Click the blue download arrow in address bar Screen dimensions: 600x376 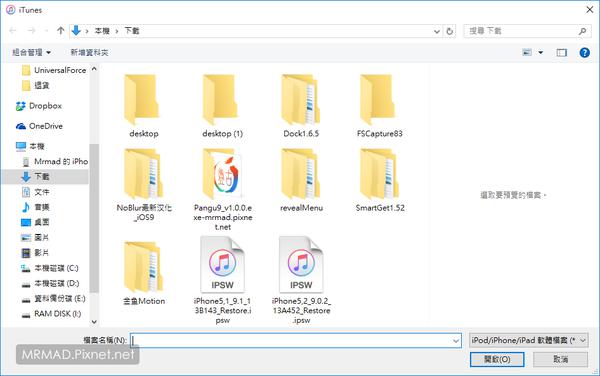[x=76, y=30]
